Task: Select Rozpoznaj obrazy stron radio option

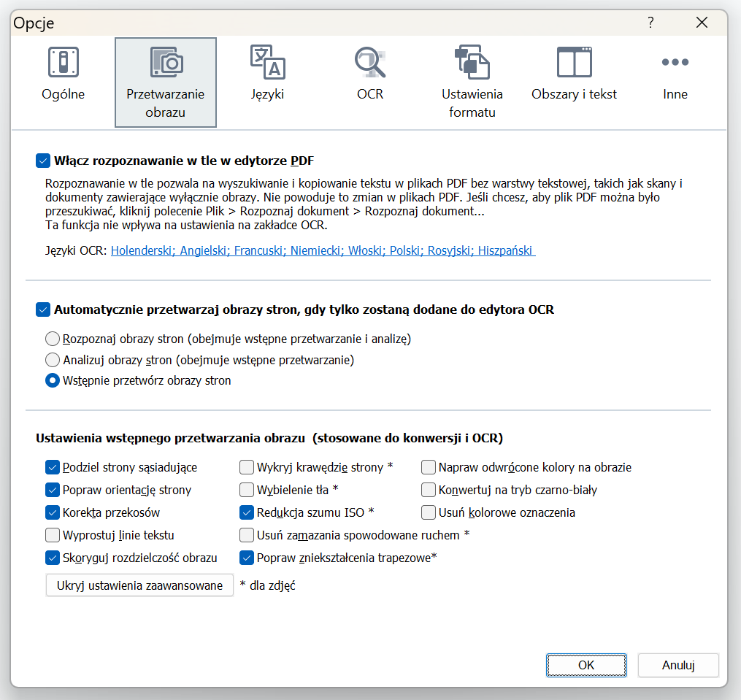Action: (x=52, y=339)
